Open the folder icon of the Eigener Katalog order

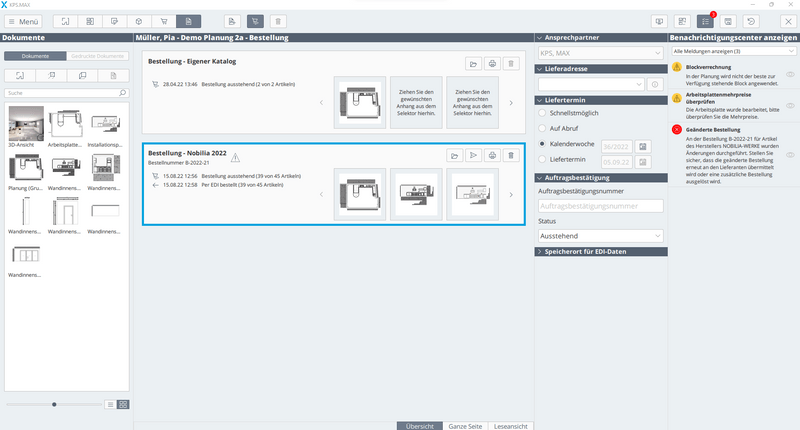pyautogui.click(x=473, y=63)
